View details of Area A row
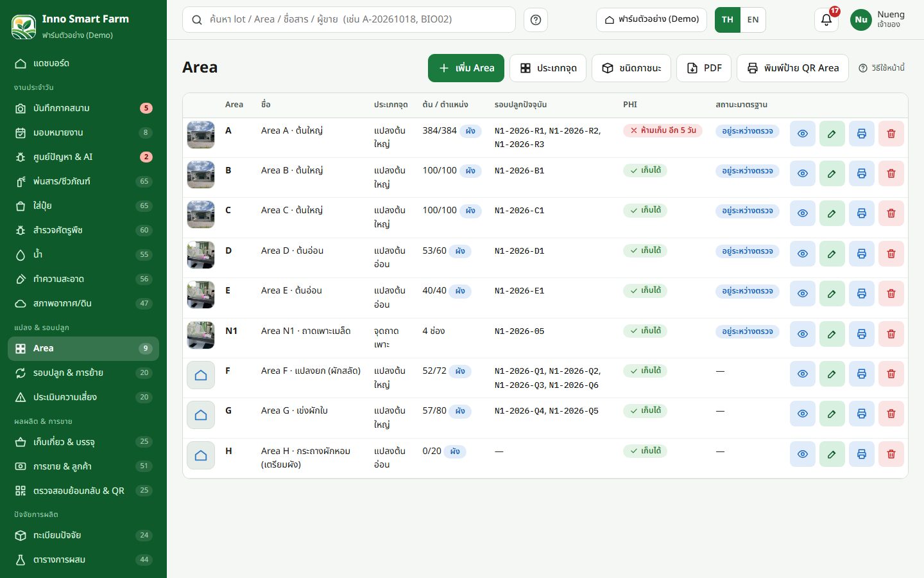 tap(803, 134)
